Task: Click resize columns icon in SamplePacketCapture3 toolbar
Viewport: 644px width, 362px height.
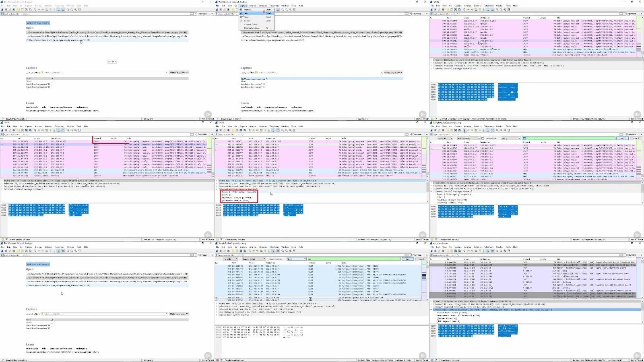Action: click(509, 130)
